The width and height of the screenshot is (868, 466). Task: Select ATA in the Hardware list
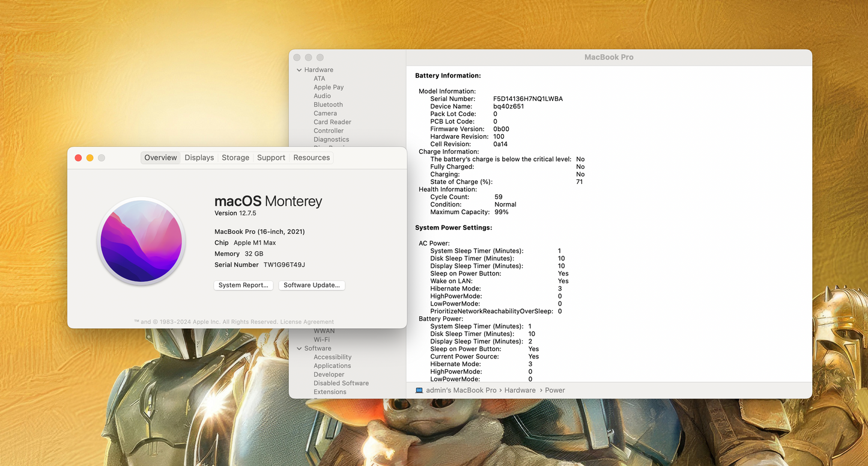319,79
